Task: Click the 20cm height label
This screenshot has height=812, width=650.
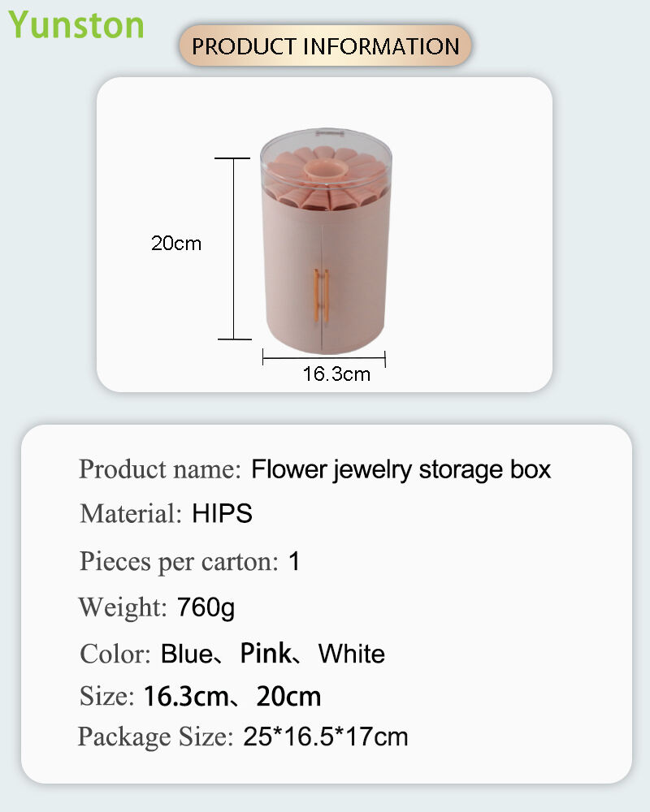Action: click(176, 244)
